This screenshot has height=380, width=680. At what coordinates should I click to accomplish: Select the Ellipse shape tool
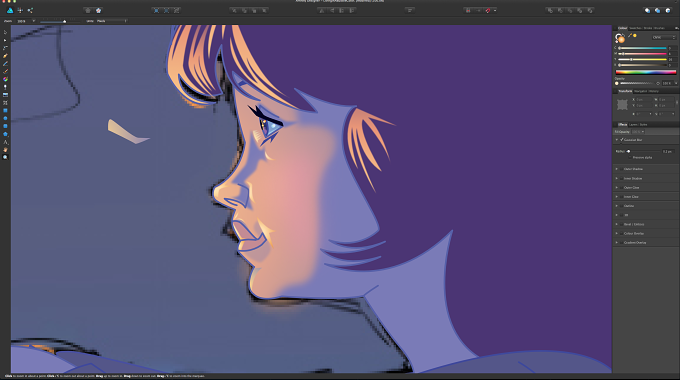pyautogui.click(x=5, y=118)
